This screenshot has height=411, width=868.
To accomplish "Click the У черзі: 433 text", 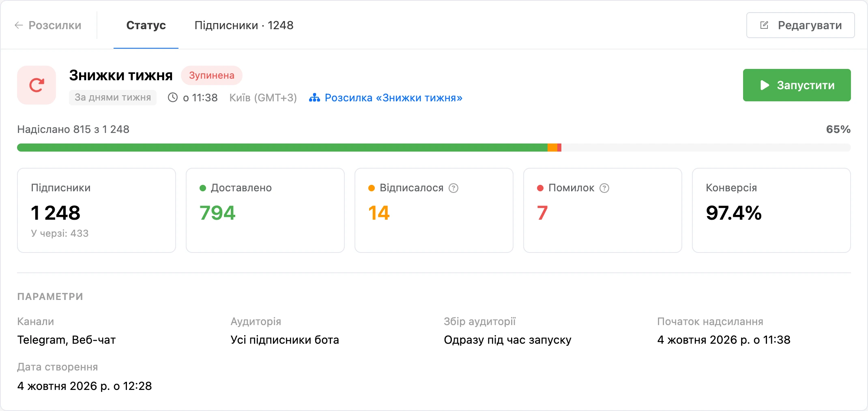I will 60,233.
